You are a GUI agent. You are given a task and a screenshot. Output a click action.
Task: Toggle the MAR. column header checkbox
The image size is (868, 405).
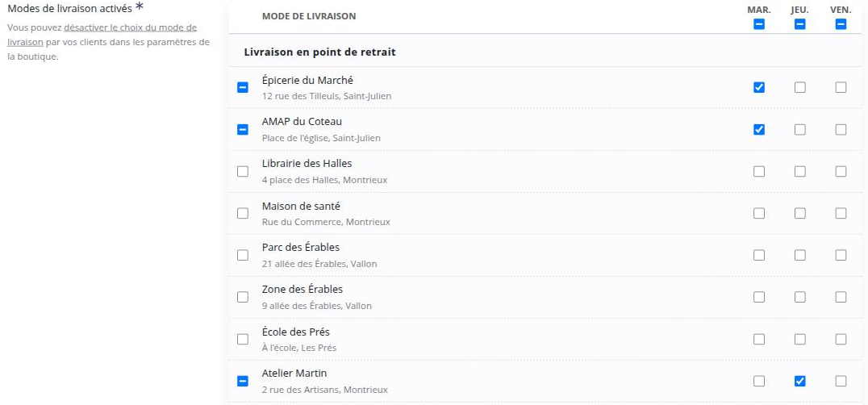tap(759, 24)
